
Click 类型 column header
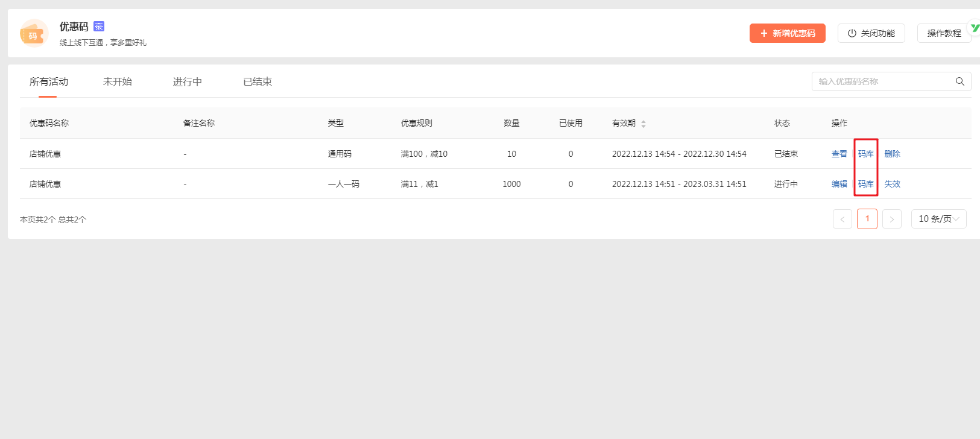pyautogui.click(x=336, y=123)
